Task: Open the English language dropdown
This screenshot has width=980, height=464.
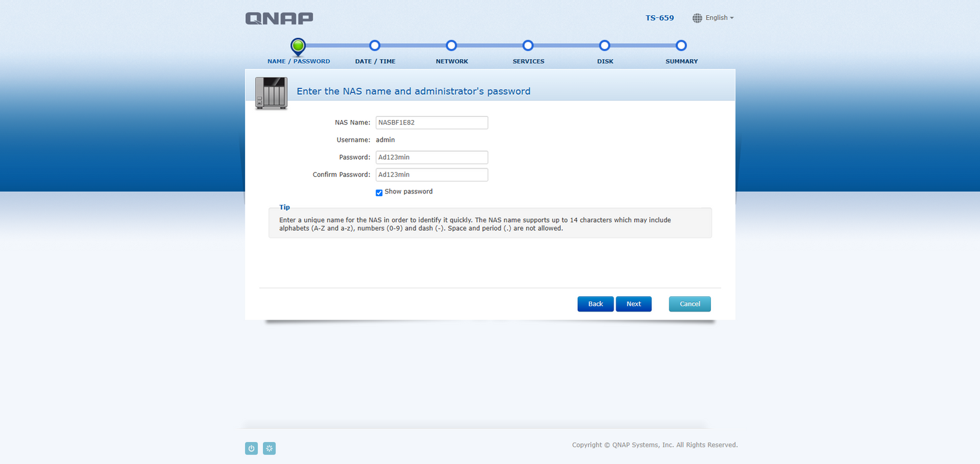Action: click(x=720, y=18)
